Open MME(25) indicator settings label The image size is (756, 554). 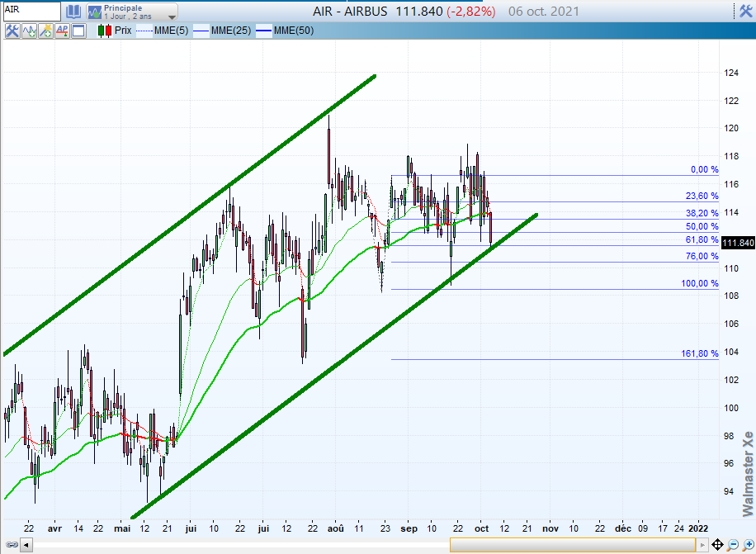[231, 31]
